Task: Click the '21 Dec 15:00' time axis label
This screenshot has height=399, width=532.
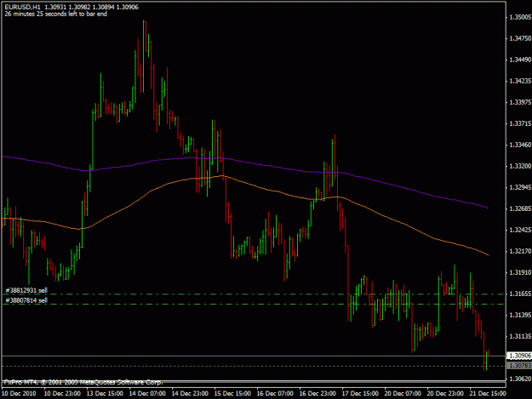Action: point(489,394)
